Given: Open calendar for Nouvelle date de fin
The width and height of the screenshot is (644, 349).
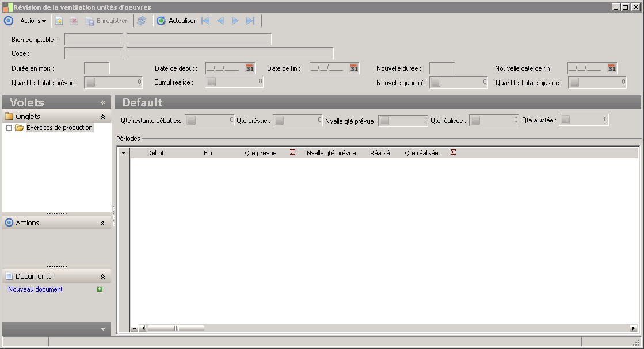Looking at the screenshot, I should pos(612,68).
